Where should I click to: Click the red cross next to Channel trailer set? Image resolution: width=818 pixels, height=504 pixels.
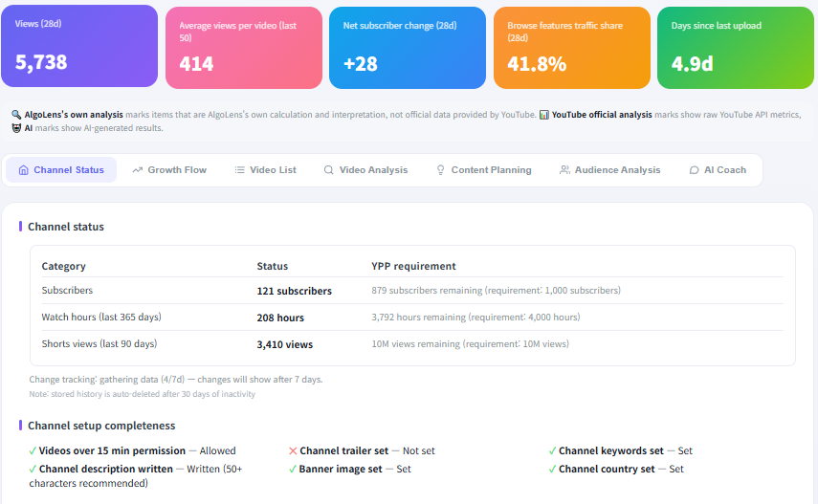click(293, 450)
